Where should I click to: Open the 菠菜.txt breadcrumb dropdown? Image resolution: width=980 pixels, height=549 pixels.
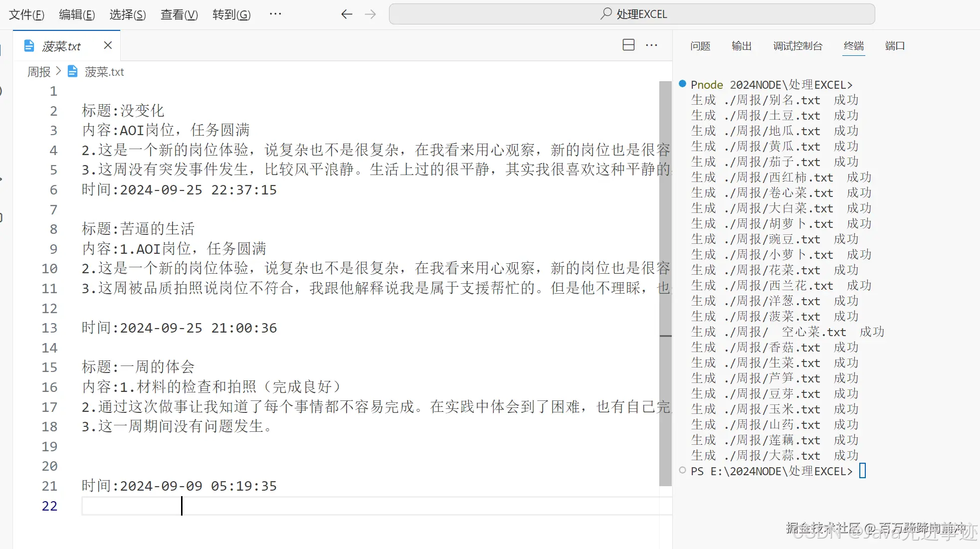104,71
